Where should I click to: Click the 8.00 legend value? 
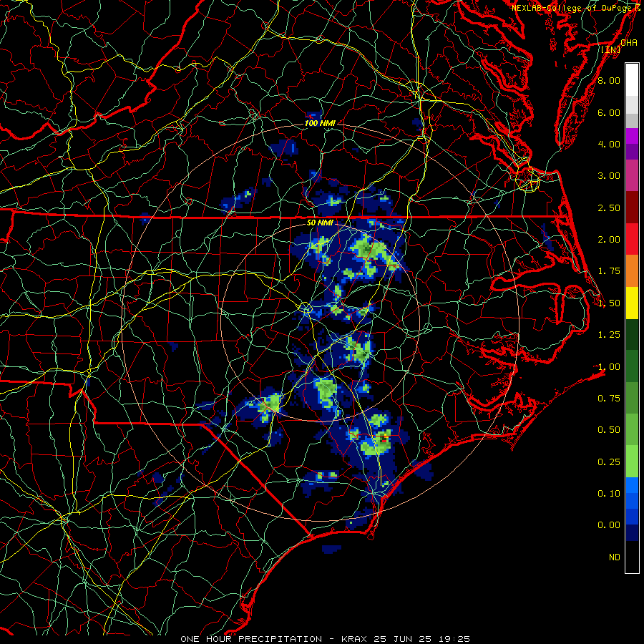click(x=609, y=80)
